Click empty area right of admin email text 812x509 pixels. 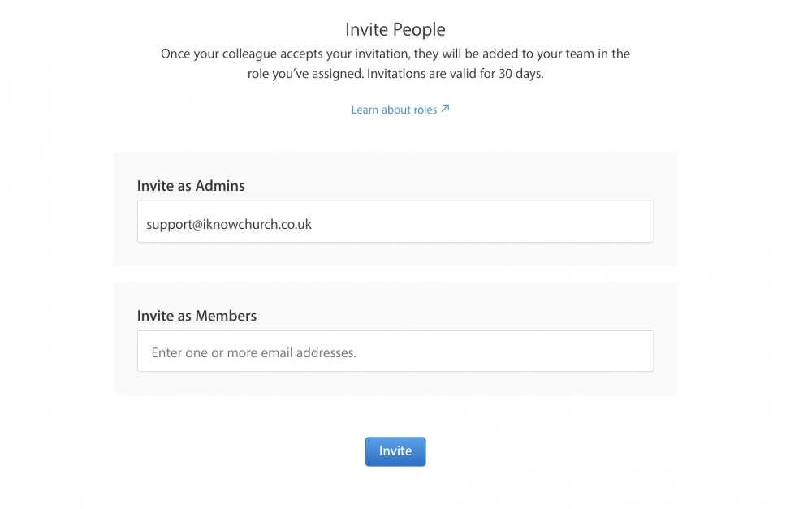click(x=482, y=222)
